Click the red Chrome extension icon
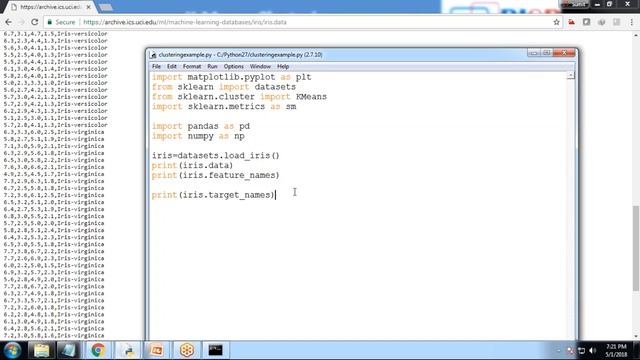The image size is (640, 360). click(x=571, y=22)
